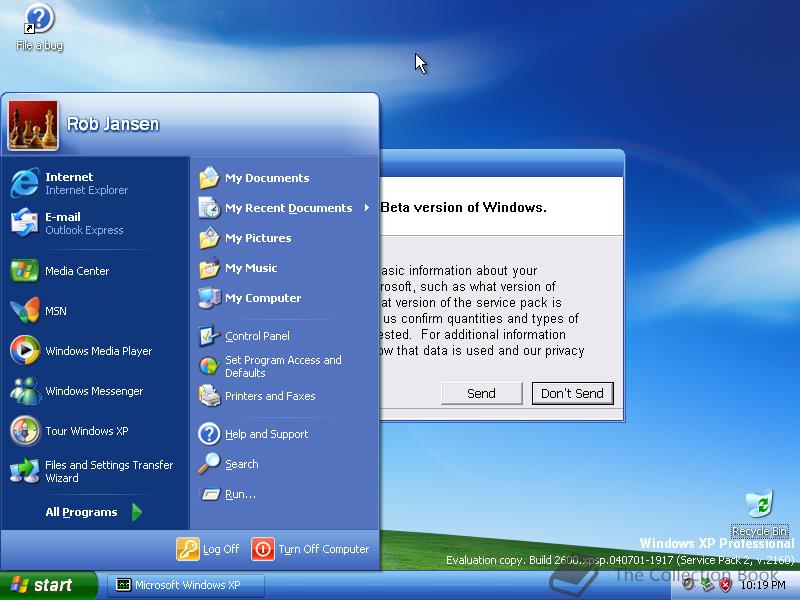Screen dimensions: 800x600
Task: Click the red Turn Off Computer icon
Action: 263,549
